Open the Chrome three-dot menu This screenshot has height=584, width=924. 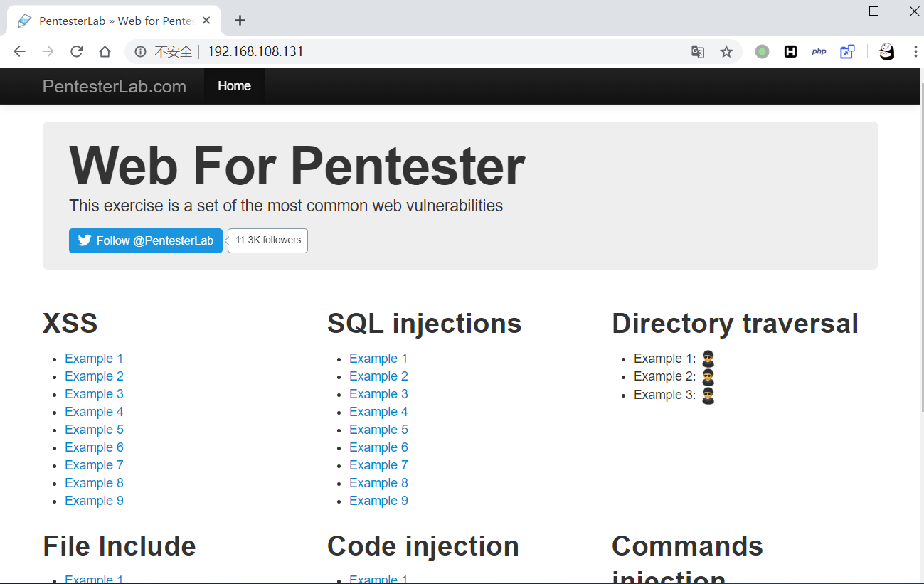915,51
